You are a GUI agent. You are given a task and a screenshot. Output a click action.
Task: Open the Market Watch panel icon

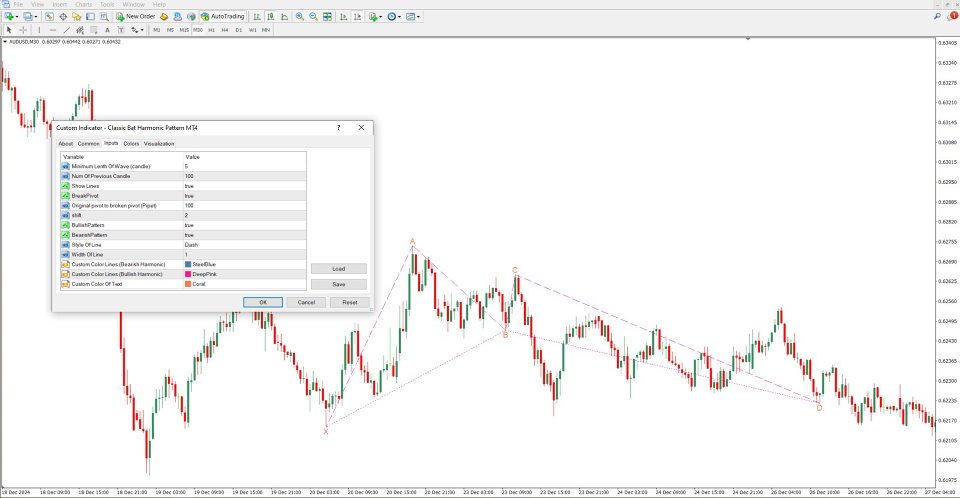(x=49, y=17)
